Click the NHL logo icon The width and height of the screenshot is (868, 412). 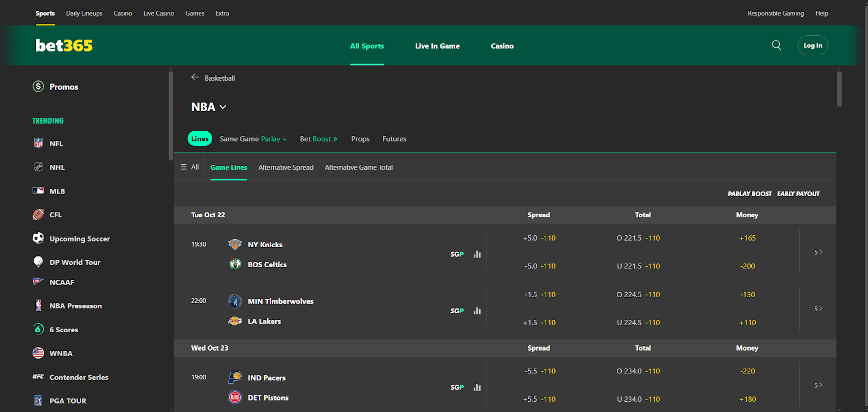[38, 167]
